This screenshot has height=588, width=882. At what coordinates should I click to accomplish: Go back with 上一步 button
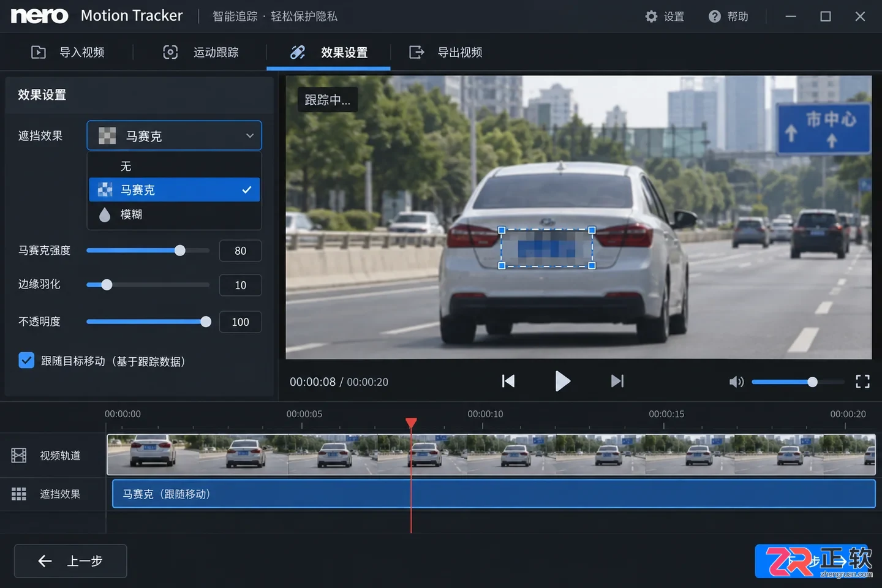tap(70, 561)
